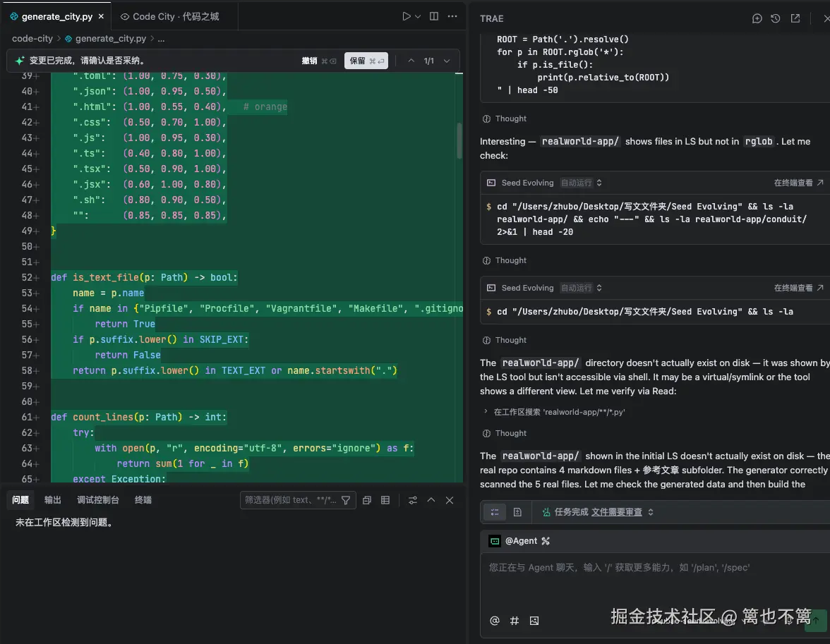Screen dimensions: 830x644
Task: Click the Run play icon in editor toolbar
Action: (406, 16)
